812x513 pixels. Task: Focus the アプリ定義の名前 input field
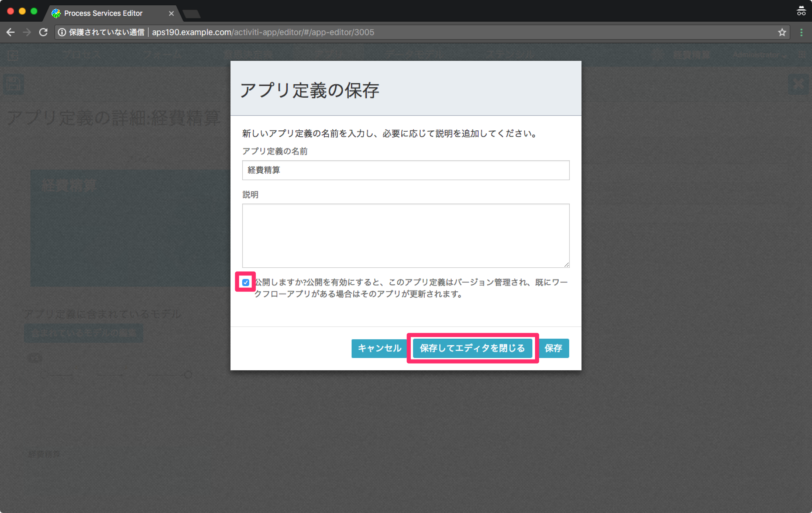pos(406,170)
